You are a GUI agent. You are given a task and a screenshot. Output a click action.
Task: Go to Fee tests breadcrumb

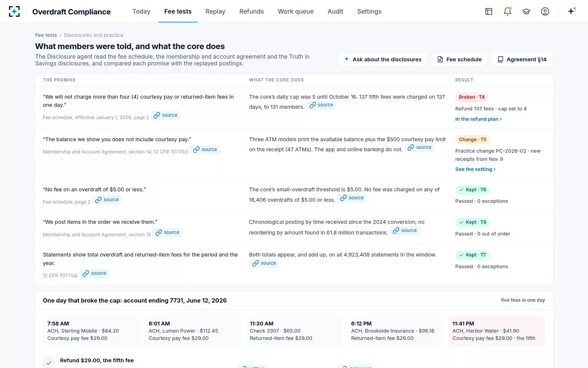pyautogui.click(x=46, y=35)
